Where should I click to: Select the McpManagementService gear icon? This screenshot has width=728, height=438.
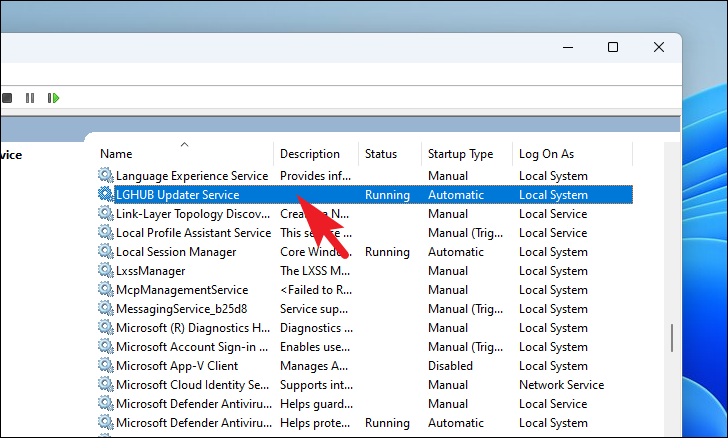click(x=106, y=289)
